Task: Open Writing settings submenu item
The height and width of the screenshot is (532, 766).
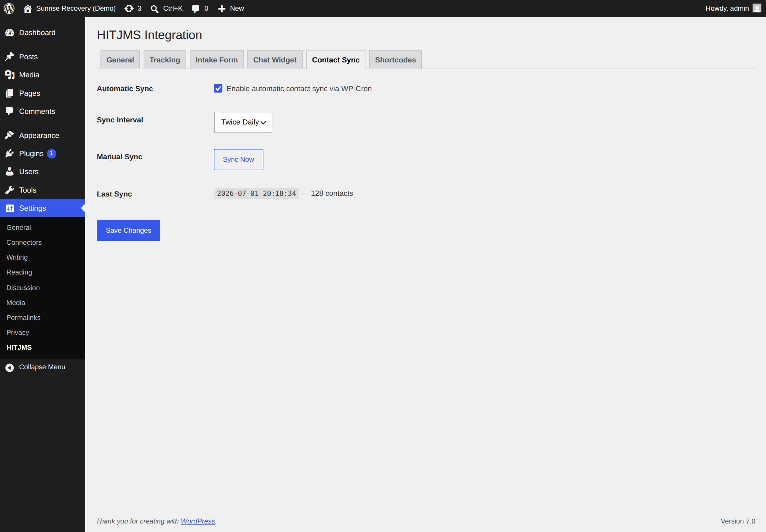Action: 17,257
